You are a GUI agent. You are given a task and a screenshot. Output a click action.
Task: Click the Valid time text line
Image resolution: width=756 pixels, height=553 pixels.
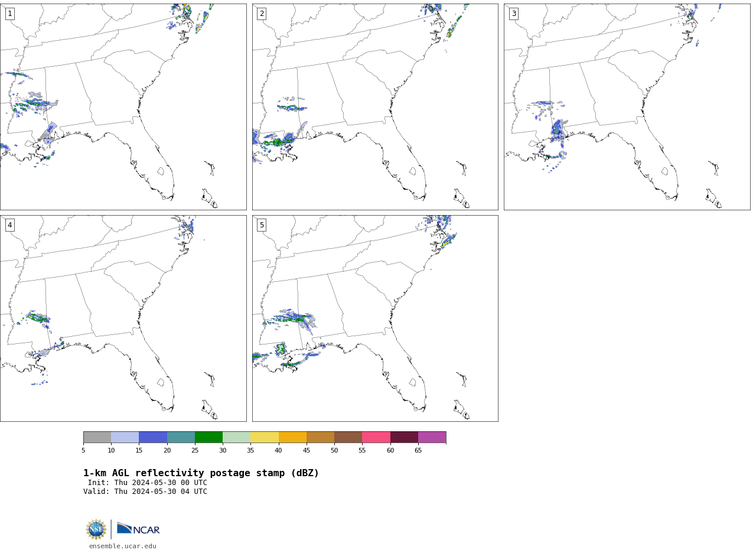tap(145, 492)
